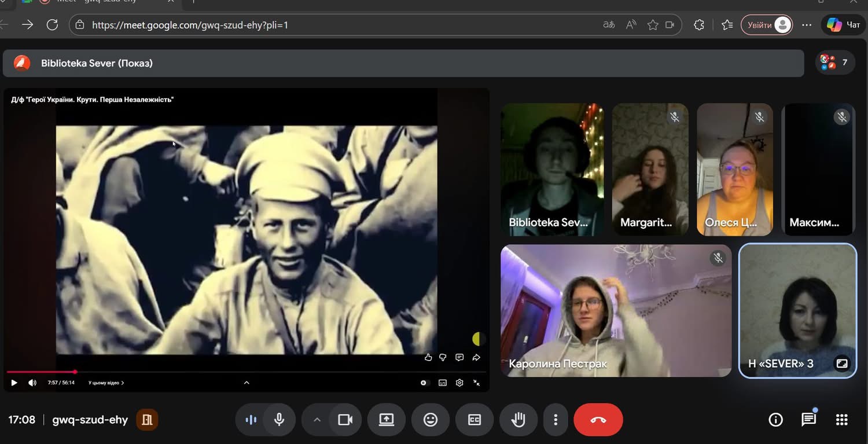Toggle closed captions in Meet toolbar

tap(475, 420)
